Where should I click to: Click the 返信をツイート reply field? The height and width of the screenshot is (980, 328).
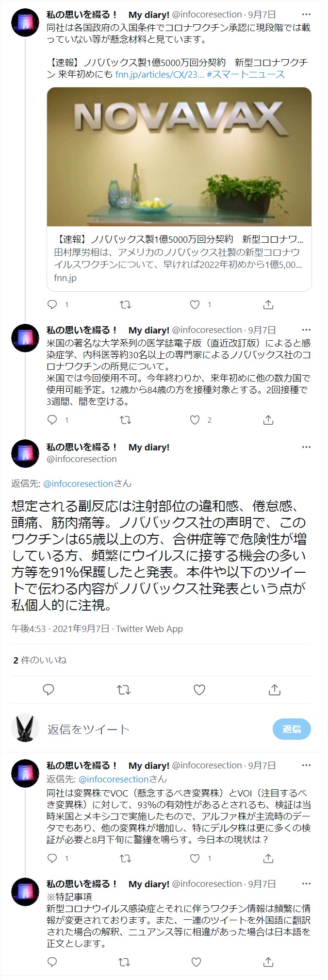click(x=155, y=729)
